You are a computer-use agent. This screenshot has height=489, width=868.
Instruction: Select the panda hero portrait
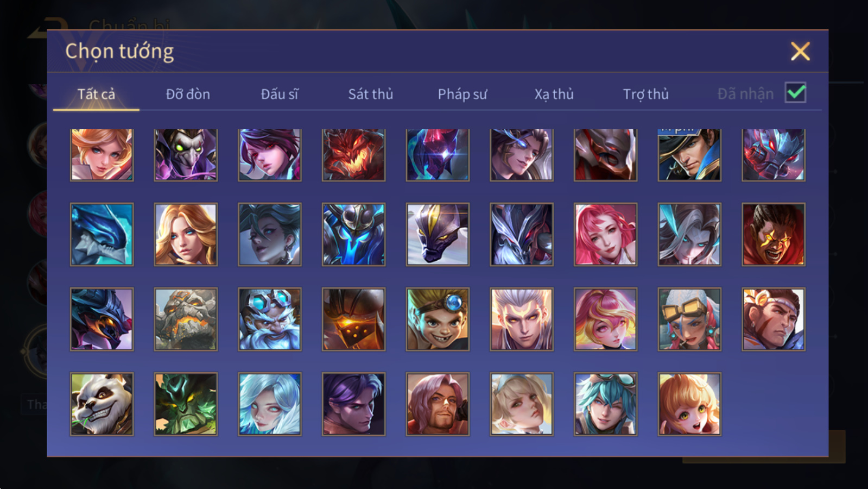point(102,404)
